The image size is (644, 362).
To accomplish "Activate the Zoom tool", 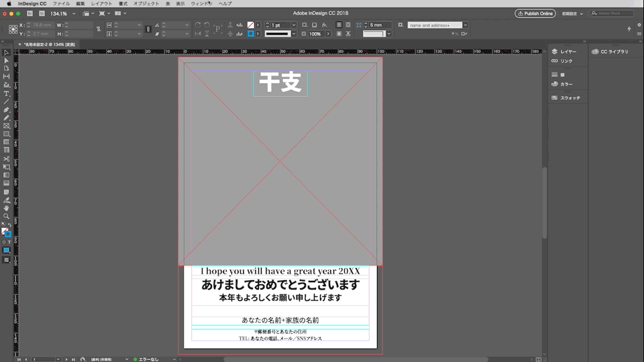I will (6, 217).
